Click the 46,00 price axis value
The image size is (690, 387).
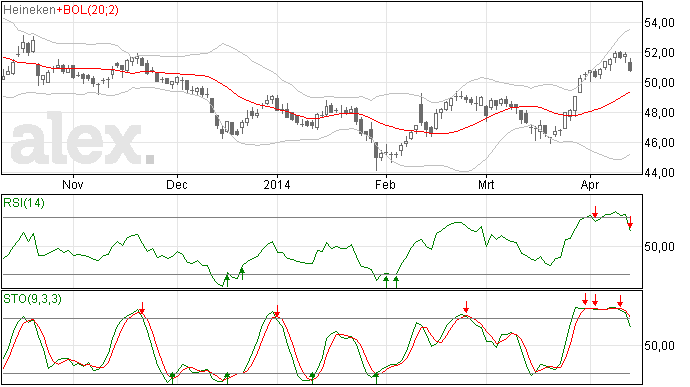click(659, 143)
